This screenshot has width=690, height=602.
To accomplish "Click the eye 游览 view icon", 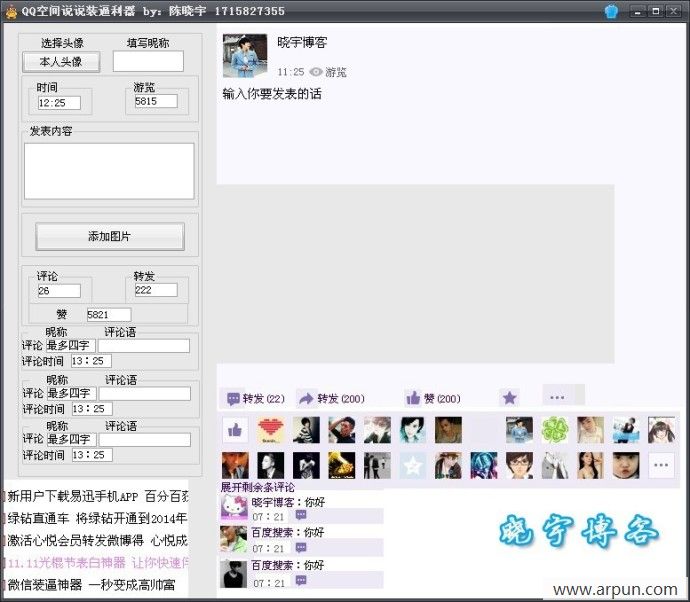I will [x=316, y=72].
